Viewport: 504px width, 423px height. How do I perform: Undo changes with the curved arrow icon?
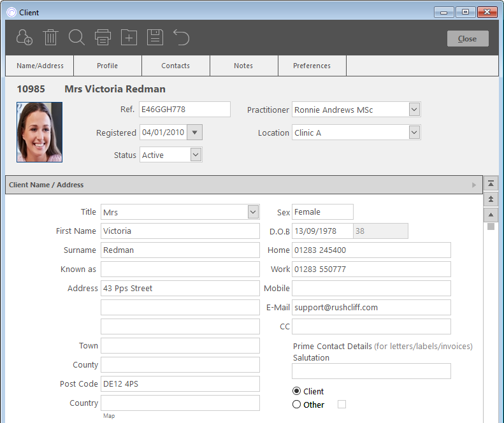coord(182,38)
